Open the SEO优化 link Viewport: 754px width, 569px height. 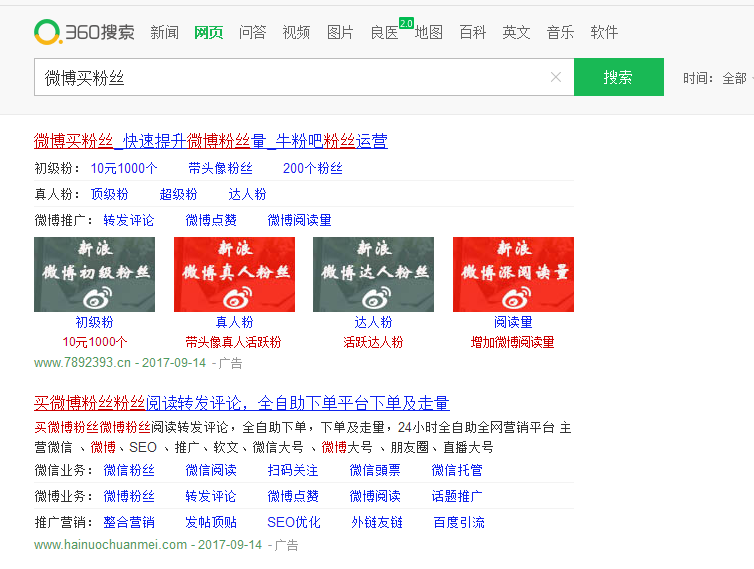tap(294, 522)
